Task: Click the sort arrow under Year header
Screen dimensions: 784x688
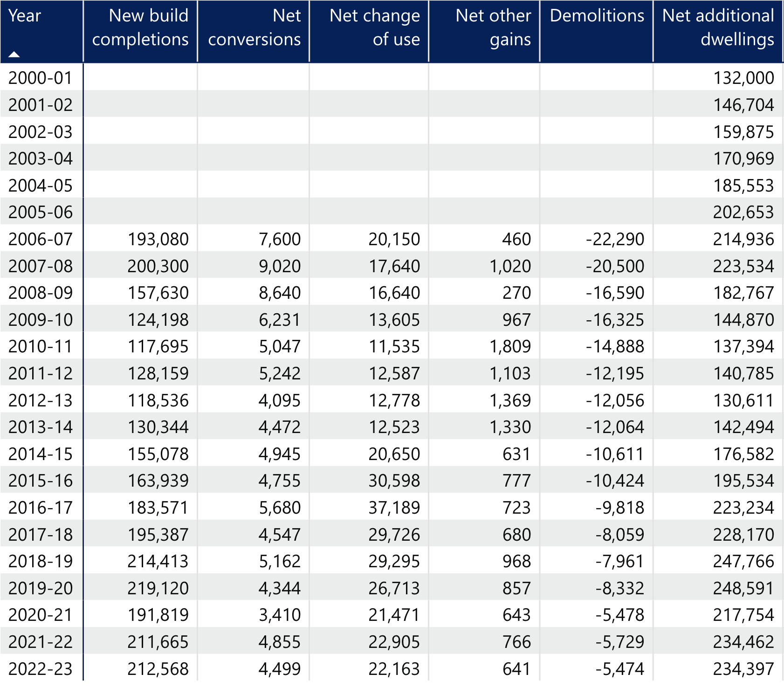Action: click(x=14, y=55)
